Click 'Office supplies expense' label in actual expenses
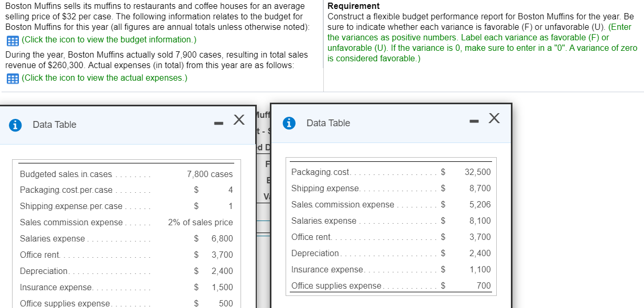 tap(336, 285)
